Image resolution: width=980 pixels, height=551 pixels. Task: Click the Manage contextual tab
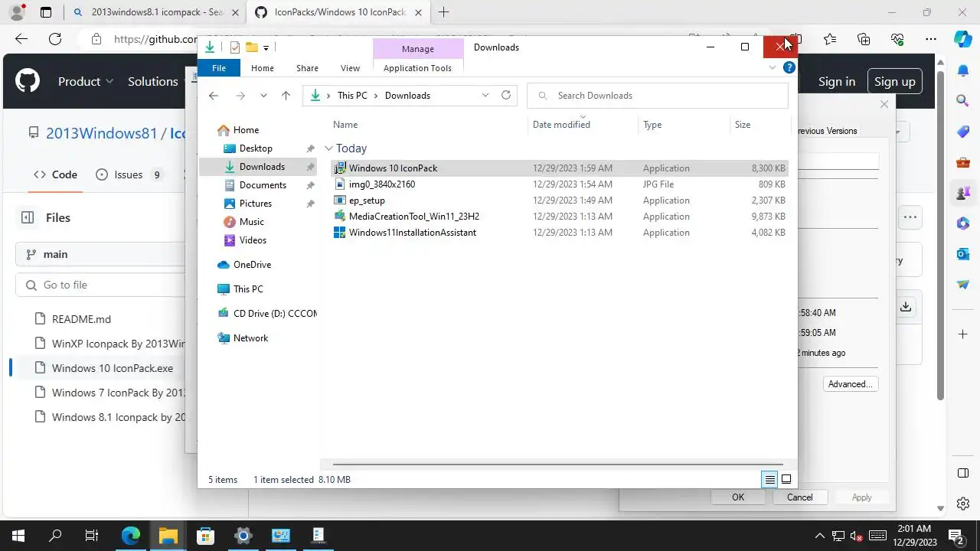point(418,48)
